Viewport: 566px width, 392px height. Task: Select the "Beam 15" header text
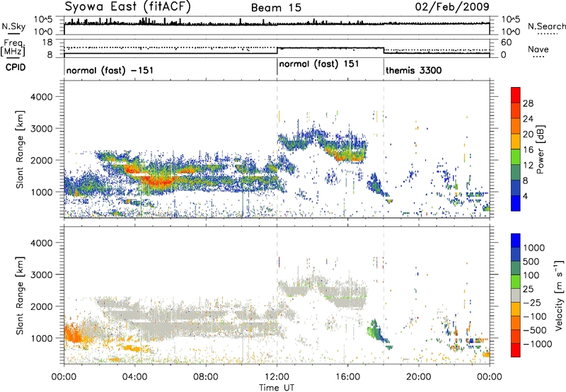(x=276, y=8)
